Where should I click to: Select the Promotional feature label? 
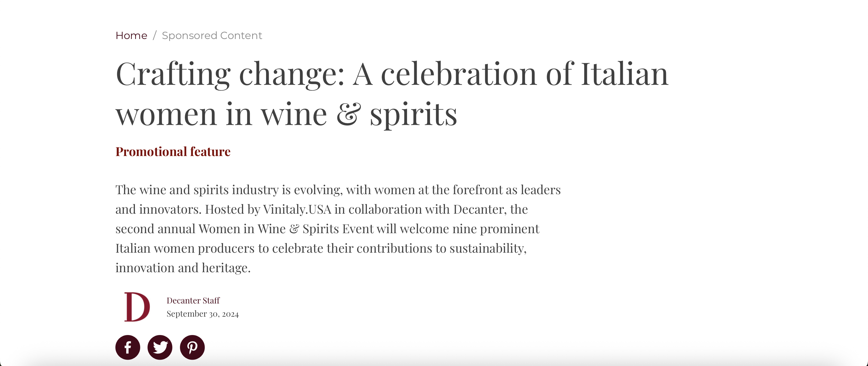pos(173,151)
